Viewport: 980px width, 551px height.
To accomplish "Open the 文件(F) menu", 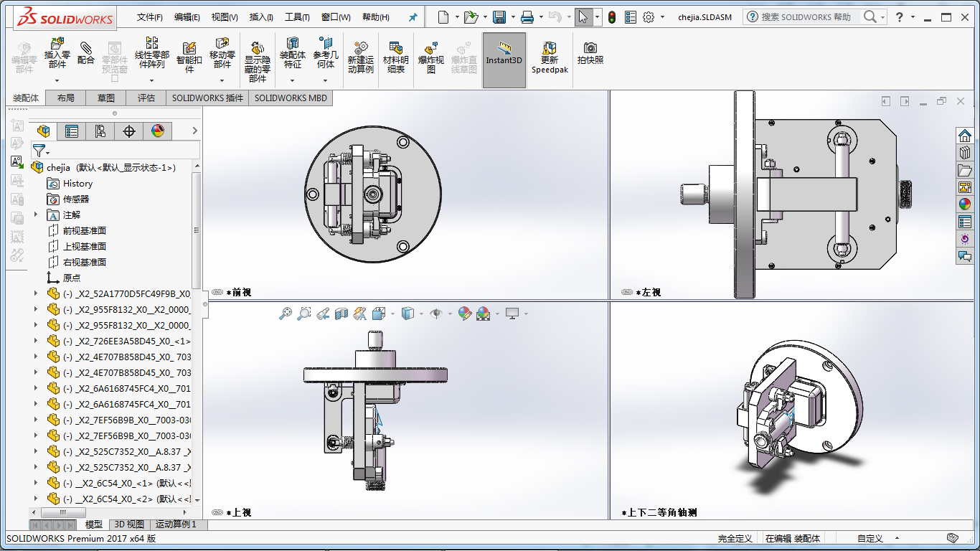I will coord(150,17).
